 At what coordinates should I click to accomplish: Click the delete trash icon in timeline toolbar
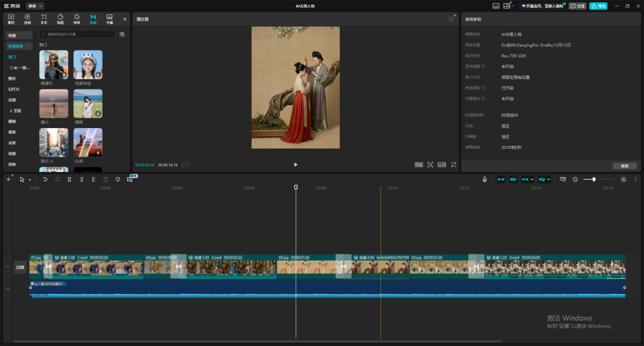coord(106,179)
